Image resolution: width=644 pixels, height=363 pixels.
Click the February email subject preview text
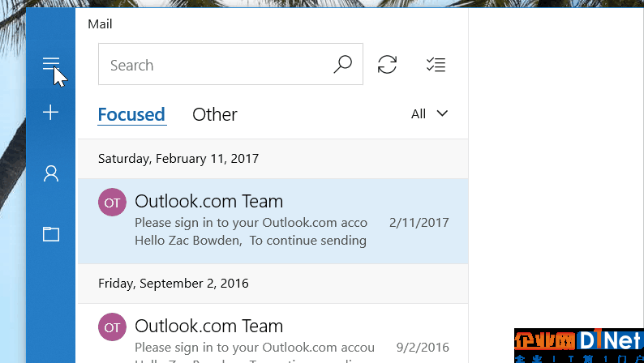point(251,222)
